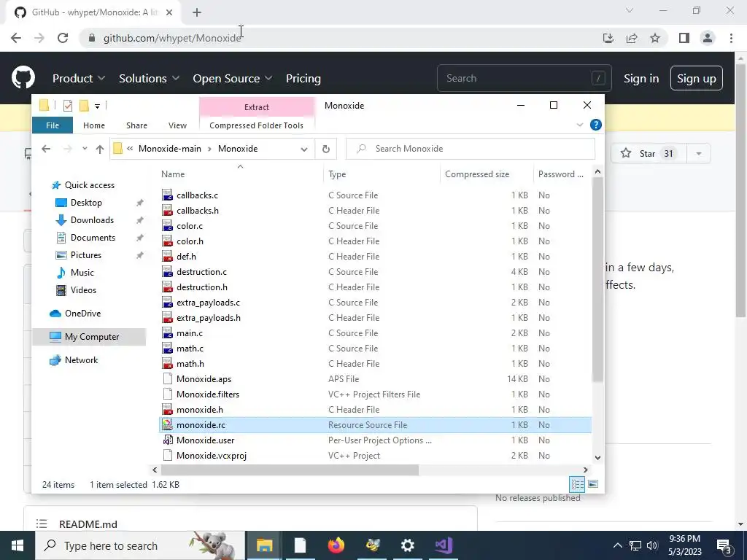Open the View ribbon tab
This screenshot has width=747, height=560.
point(178,125)
